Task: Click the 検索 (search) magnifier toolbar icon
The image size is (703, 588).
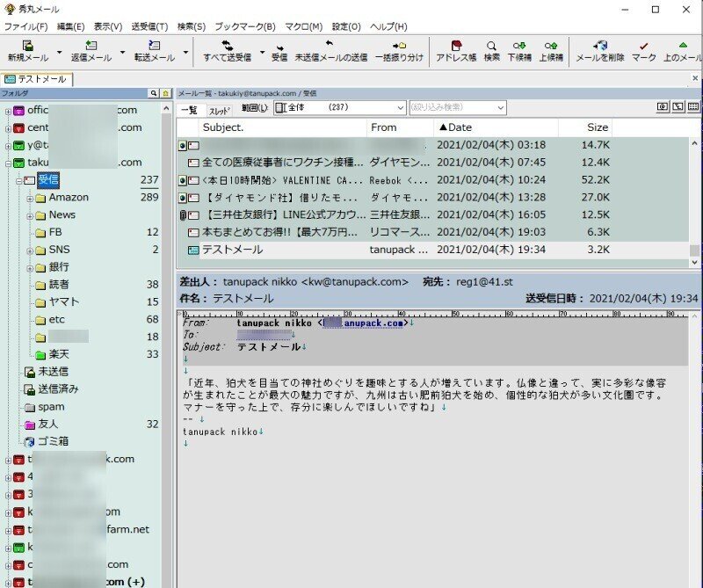Action: pos(492,46)
